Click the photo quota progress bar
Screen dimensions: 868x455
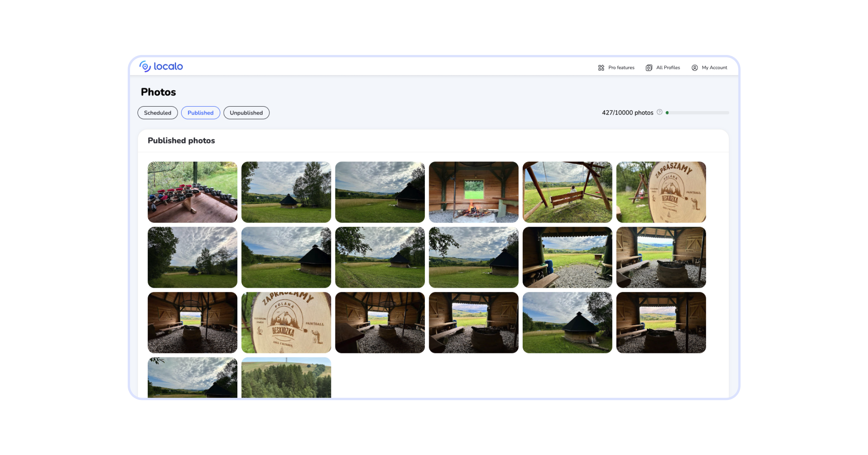pyautogui.click(x=697, y=113)
